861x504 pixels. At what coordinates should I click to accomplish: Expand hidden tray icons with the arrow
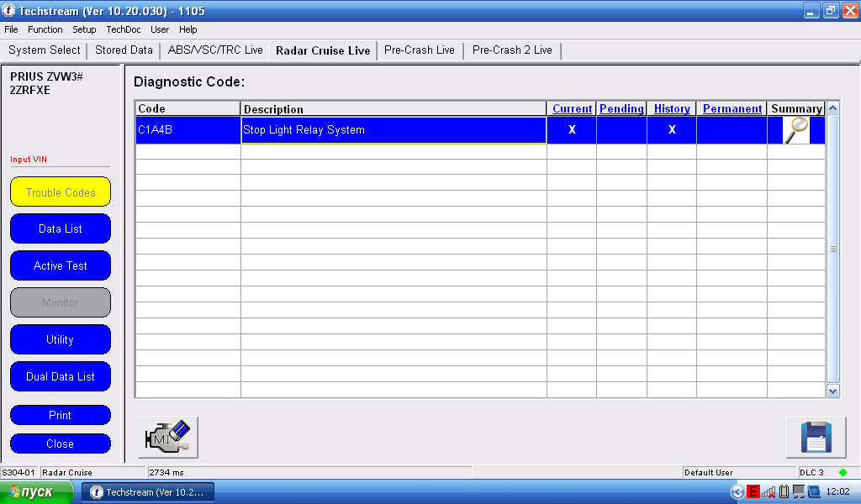click(737, 492)
